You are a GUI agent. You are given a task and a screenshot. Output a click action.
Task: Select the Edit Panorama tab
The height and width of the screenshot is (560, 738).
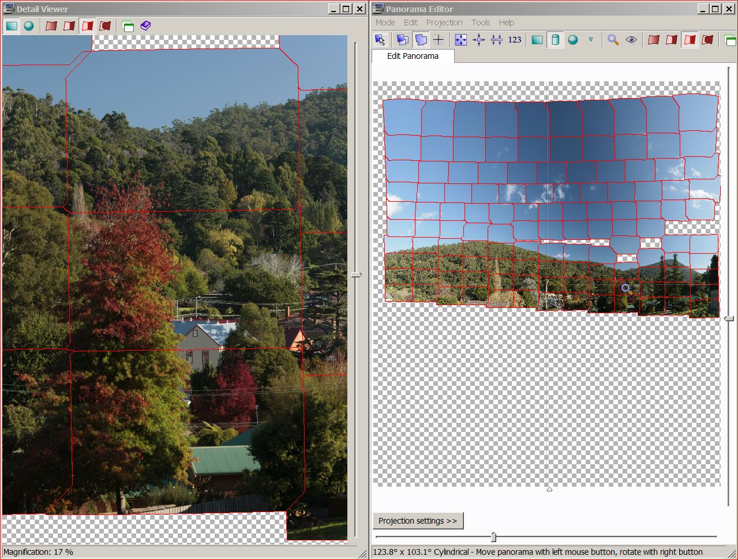tap(413, 56)
